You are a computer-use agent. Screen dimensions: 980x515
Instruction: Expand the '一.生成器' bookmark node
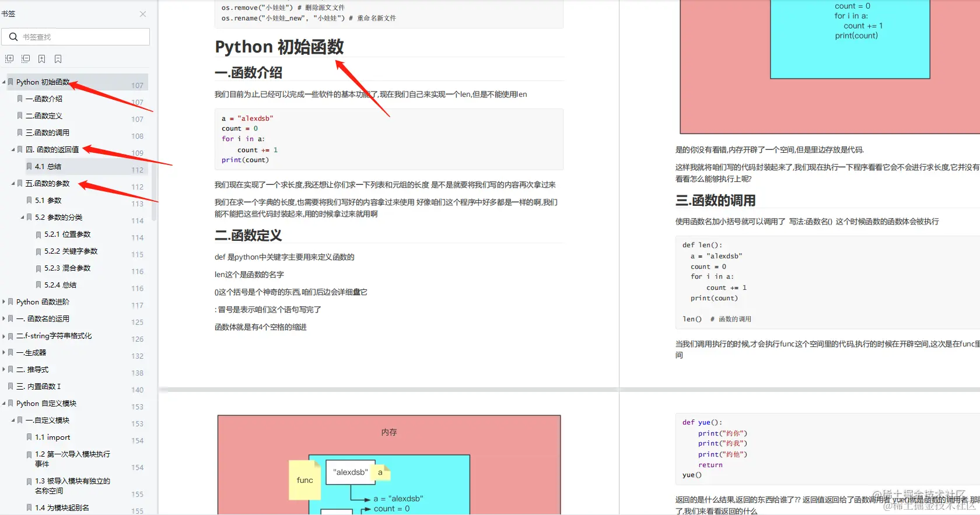[x=3, y=353]
